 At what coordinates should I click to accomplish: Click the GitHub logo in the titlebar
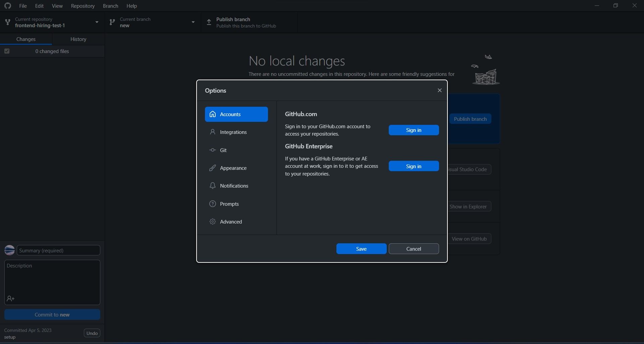point(8,6)
